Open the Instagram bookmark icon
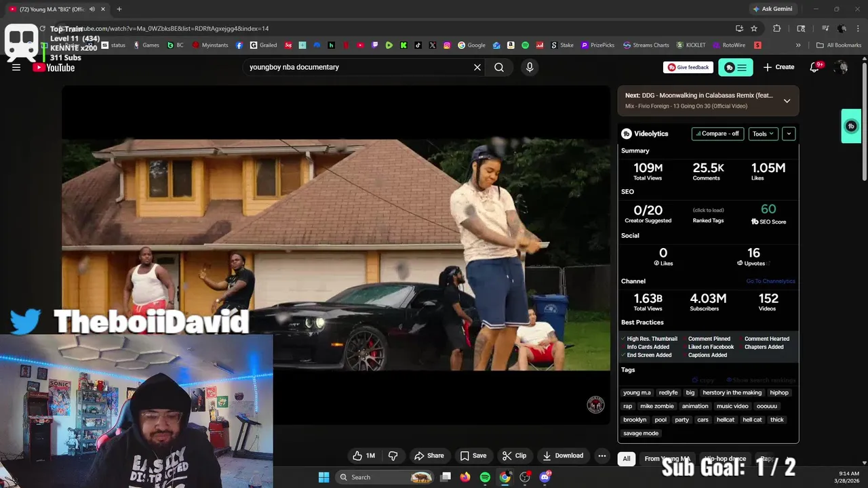Image resolution: width=868 pixels, height=488 pixels. tap(447, 45)
